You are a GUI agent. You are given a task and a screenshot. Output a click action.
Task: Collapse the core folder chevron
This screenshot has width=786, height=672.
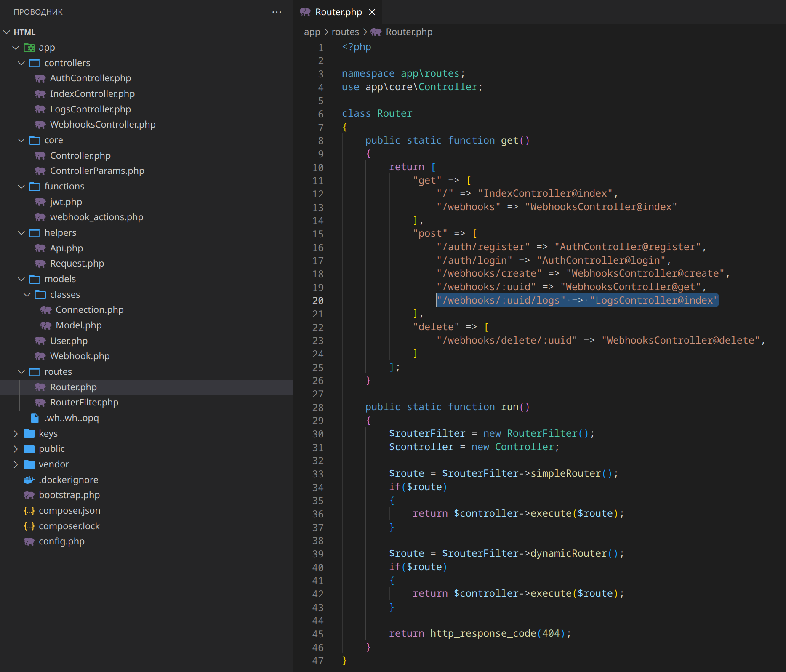pyautogui.click(x=21, y=140)
